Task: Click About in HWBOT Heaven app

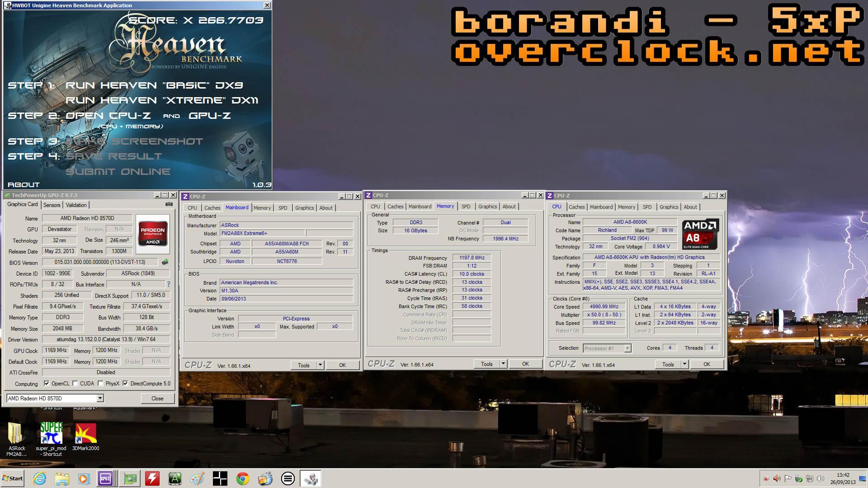Action: click(x=24, y=184)
